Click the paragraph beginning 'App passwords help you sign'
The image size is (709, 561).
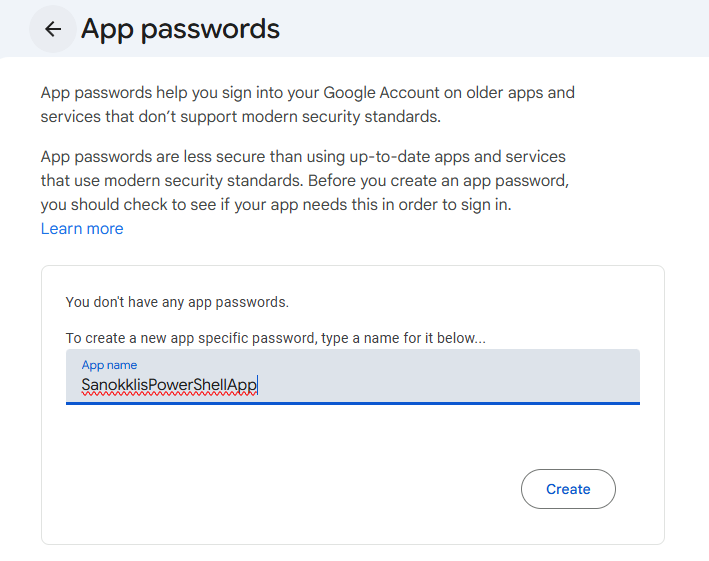coord(308,93)
